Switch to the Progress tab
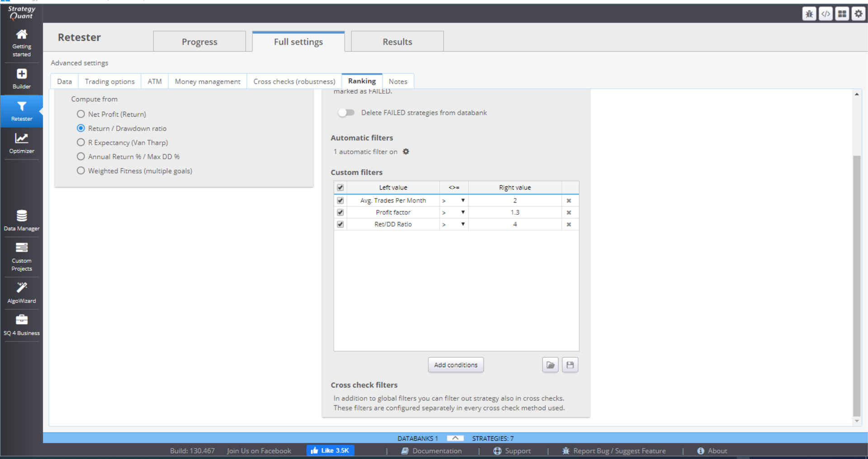This screenshot has height=459, width=868. 199,42
